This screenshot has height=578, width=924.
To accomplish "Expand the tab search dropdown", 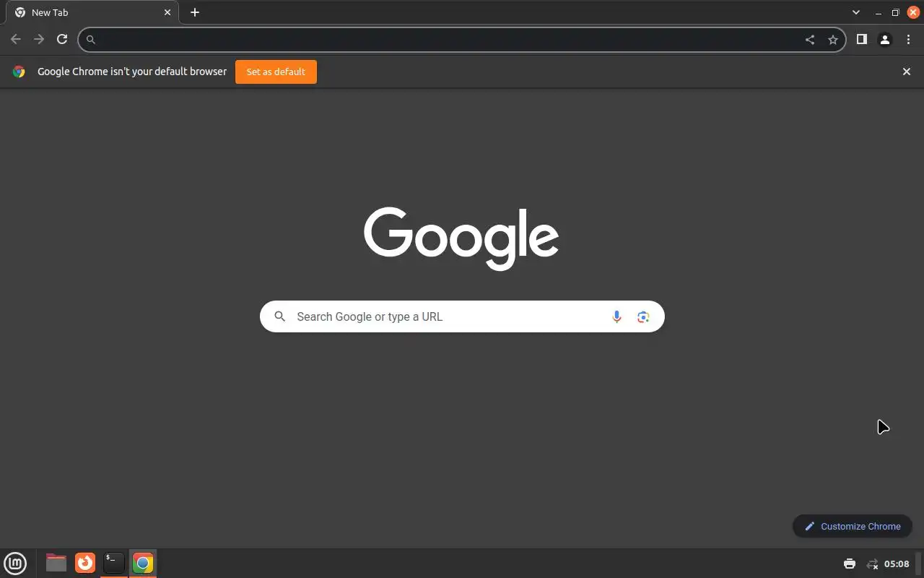I will 856,12.
